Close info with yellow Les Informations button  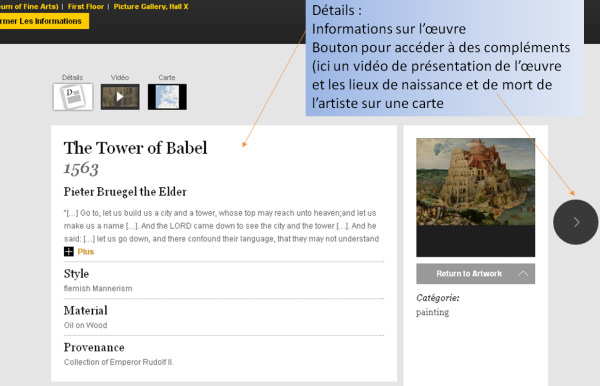pos(44,21)
